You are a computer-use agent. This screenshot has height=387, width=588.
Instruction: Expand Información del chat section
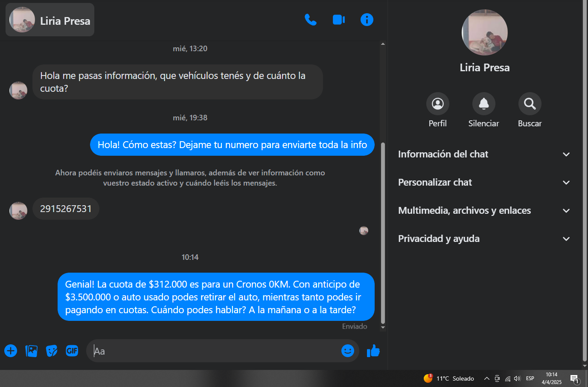point(484,154)
